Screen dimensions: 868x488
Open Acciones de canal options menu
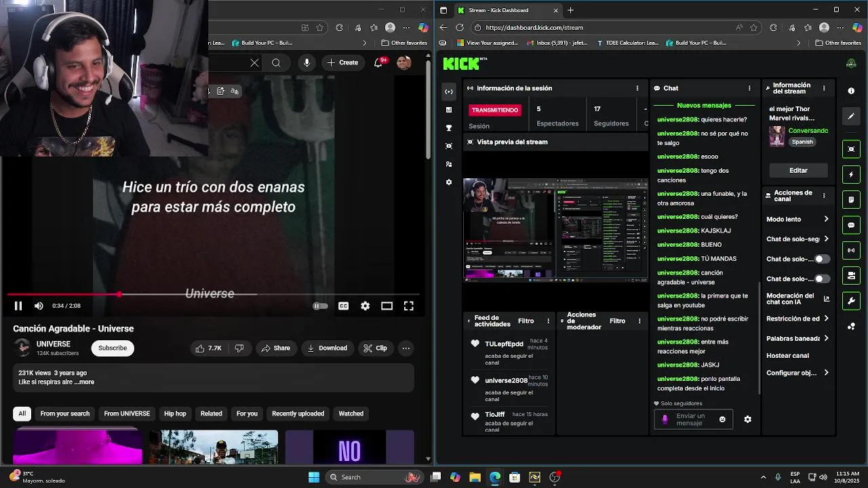pyautogui.click(x=824, y=196)
